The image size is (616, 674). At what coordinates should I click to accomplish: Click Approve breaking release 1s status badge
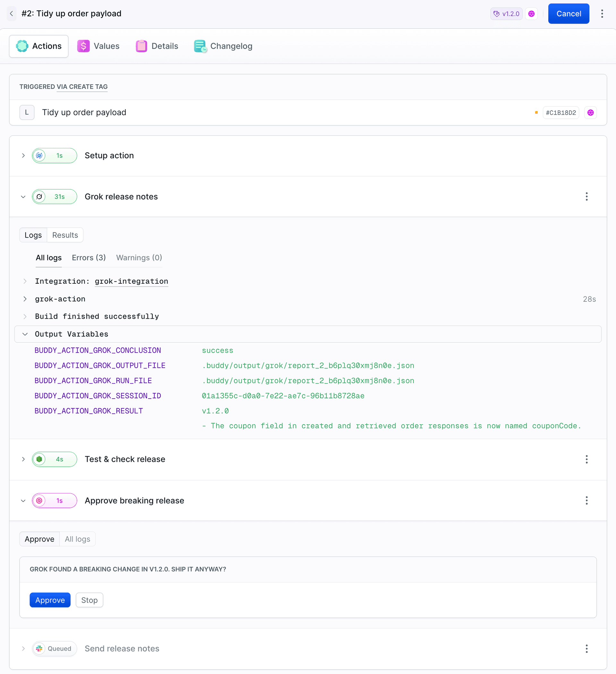(55, 500)
